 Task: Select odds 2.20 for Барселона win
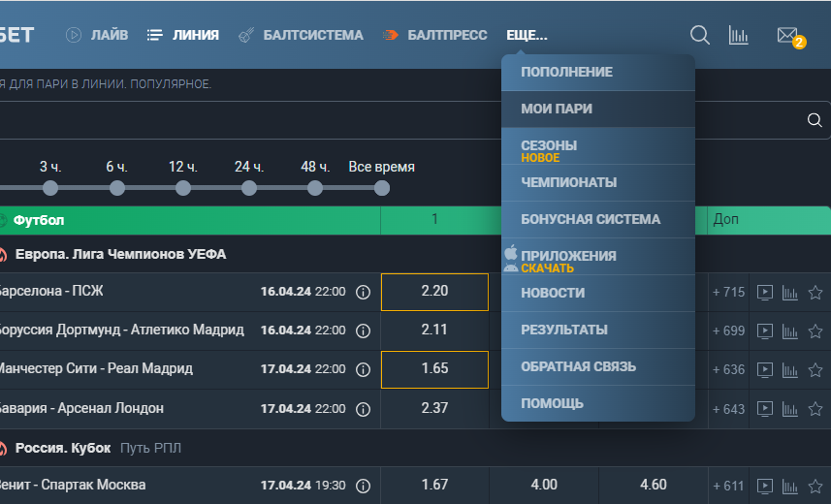(434, 292)
